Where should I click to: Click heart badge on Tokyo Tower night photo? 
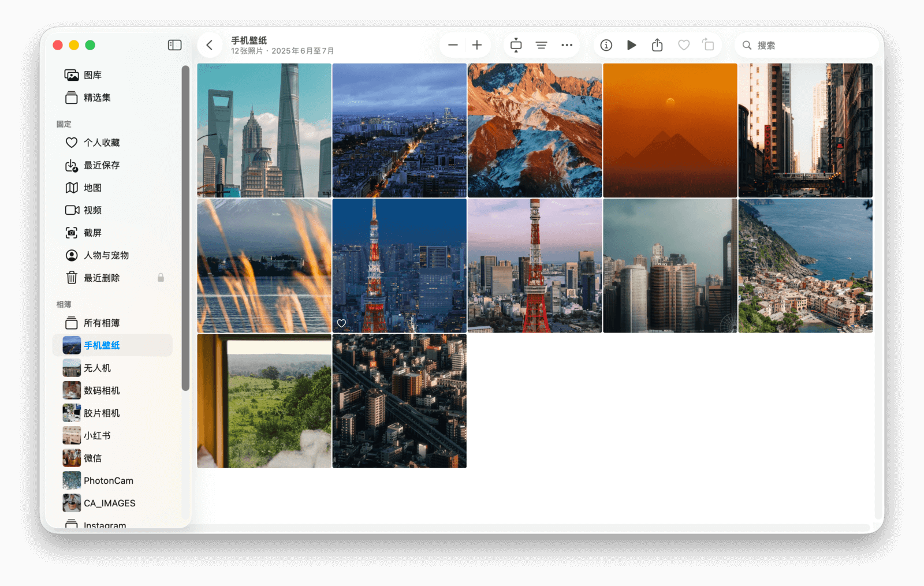coord(341,323)
